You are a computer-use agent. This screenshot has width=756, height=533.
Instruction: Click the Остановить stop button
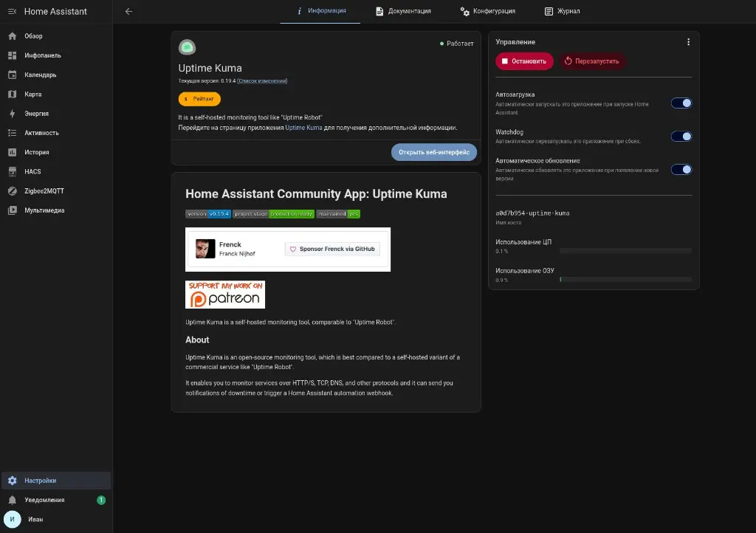(524, 61)
